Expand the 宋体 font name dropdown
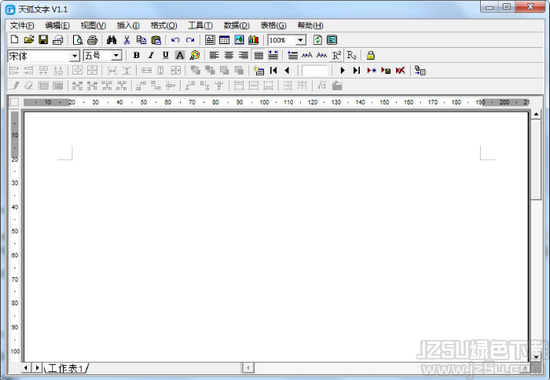550x380 pixels. coord(74,56)
